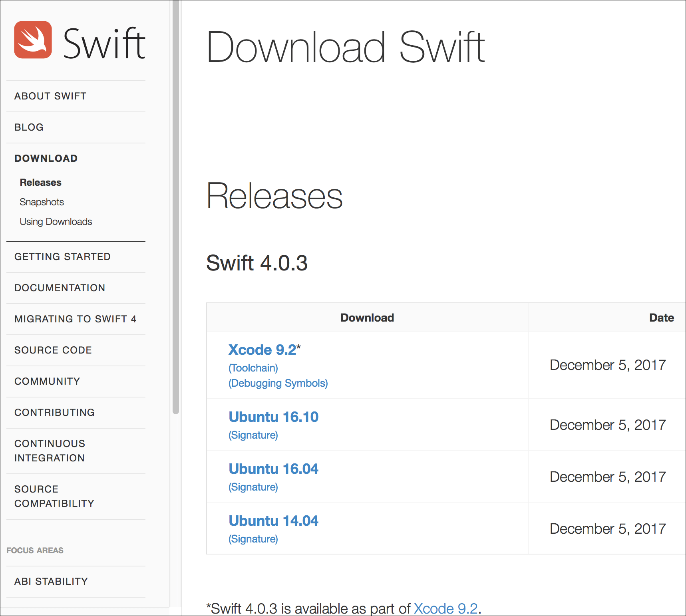
Task: Open Snapshots under Download
Action: [x=42, y=202]
